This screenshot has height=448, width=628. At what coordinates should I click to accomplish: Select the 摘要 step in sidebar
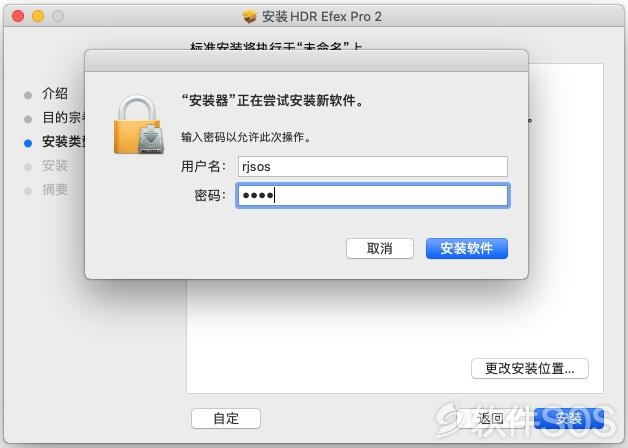tap(55, 190)
